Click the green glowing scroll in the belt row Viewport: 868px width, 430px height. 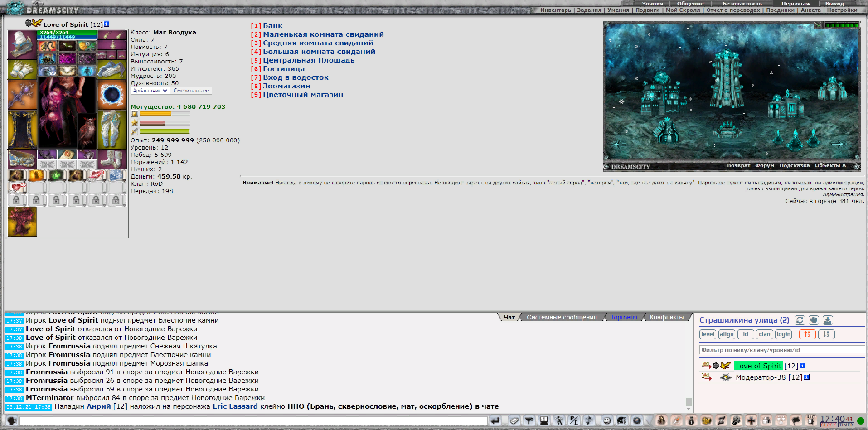pyautogui.click(x=57, y=175)
